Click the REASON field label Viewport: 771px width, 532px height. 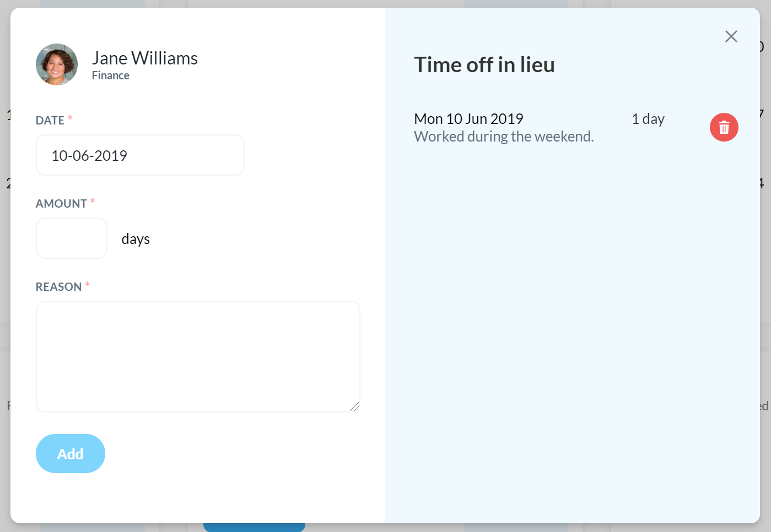(58, 287)
